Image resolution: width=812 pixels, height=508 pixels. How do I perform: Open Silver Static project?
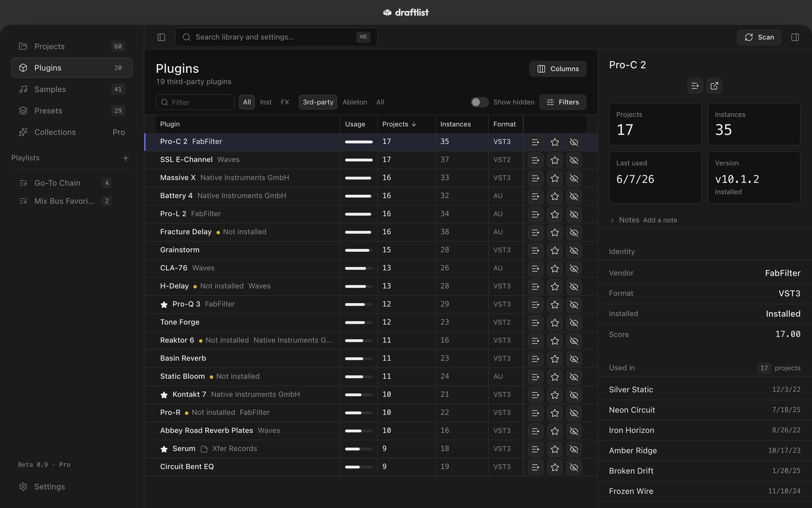click(x=705, y=389)
